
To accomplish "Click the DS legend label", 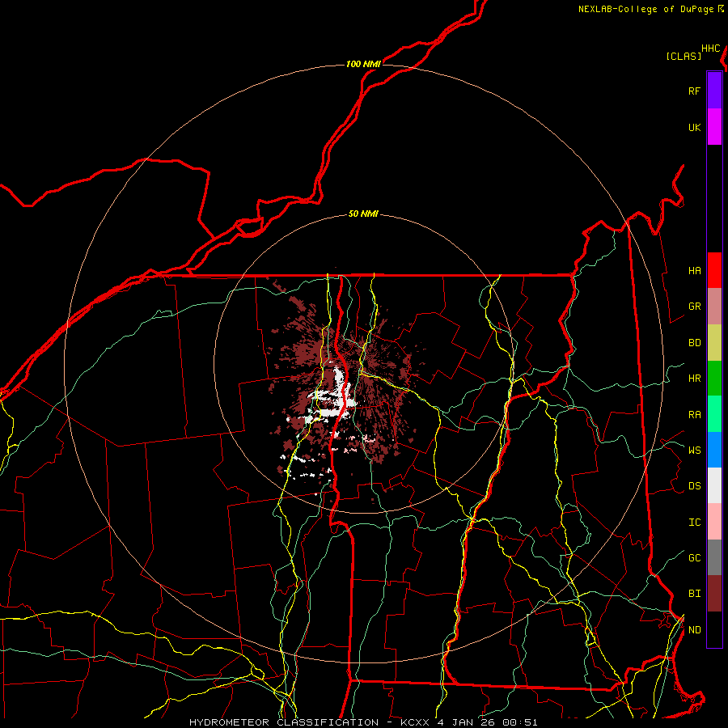I will (x=694, y=486).
